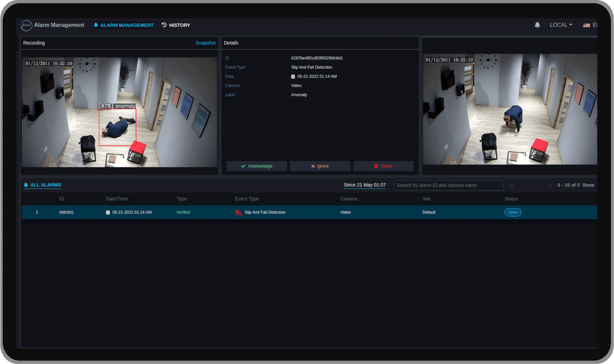The width and height of the screenshot is (614, 364).
Task: Switch to the History tab
Action: pyautogui.click(x=176, y=25)
